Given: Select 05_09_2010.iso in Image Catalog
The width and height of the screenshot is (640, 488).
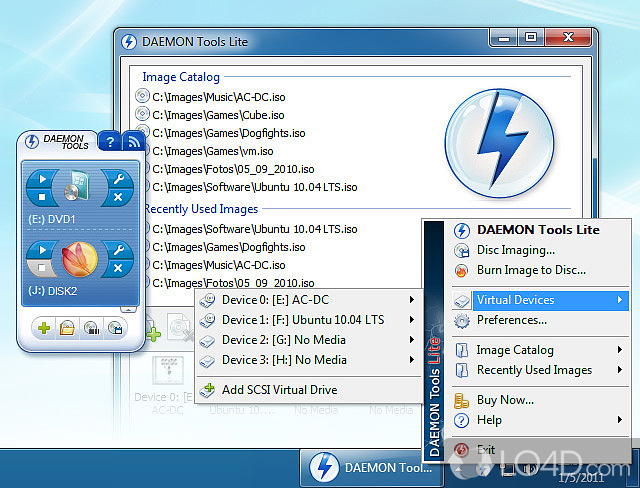Looking at the screenshot, I should pos(233,169).
